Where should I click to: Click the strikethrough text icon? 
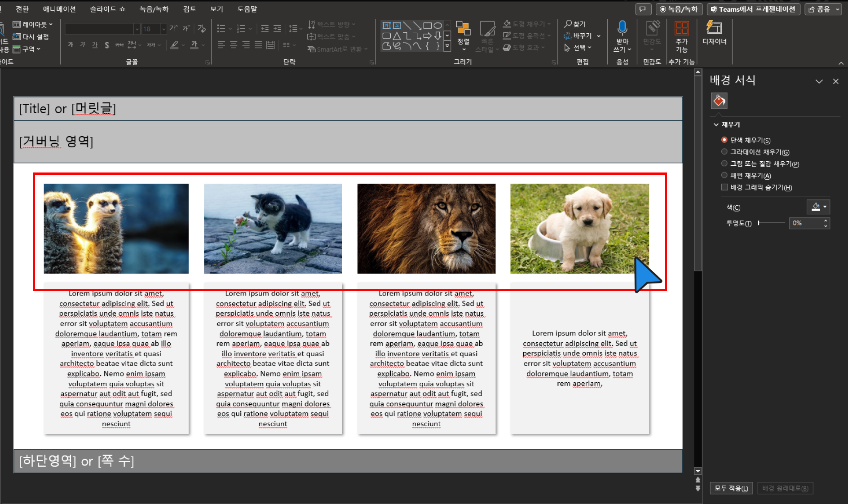119,45
